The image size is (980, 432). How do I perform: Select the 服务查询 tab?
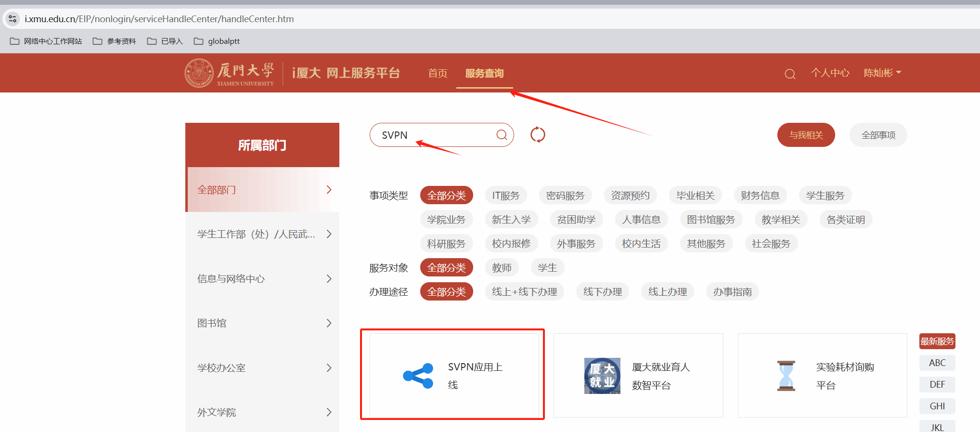[x=484, y=73]
